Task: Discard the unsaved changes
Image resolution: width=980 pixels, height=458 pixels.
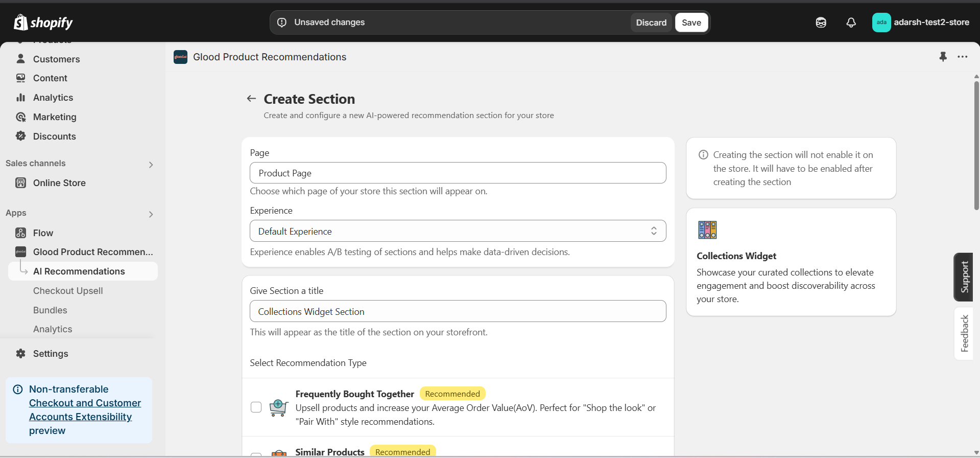Action: (651, 22)
